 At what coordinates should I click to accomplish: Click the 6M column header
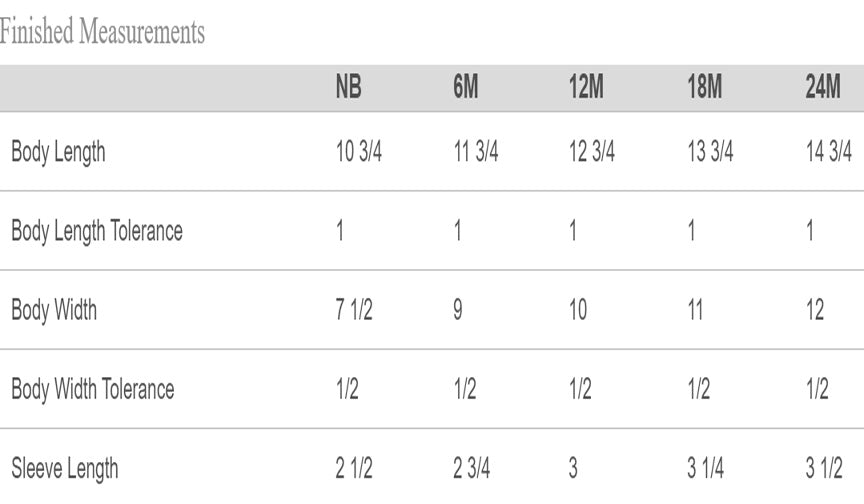pos(466,87)
